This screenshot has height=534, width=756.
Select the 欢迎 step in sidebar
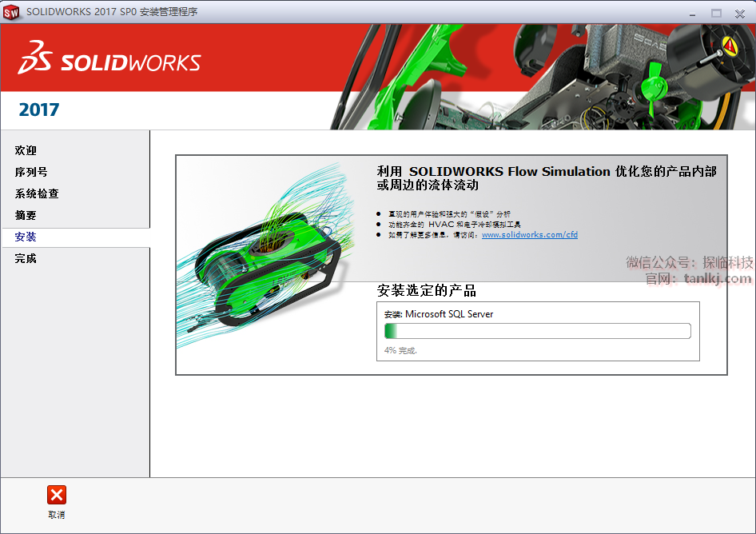click(26, 150)
